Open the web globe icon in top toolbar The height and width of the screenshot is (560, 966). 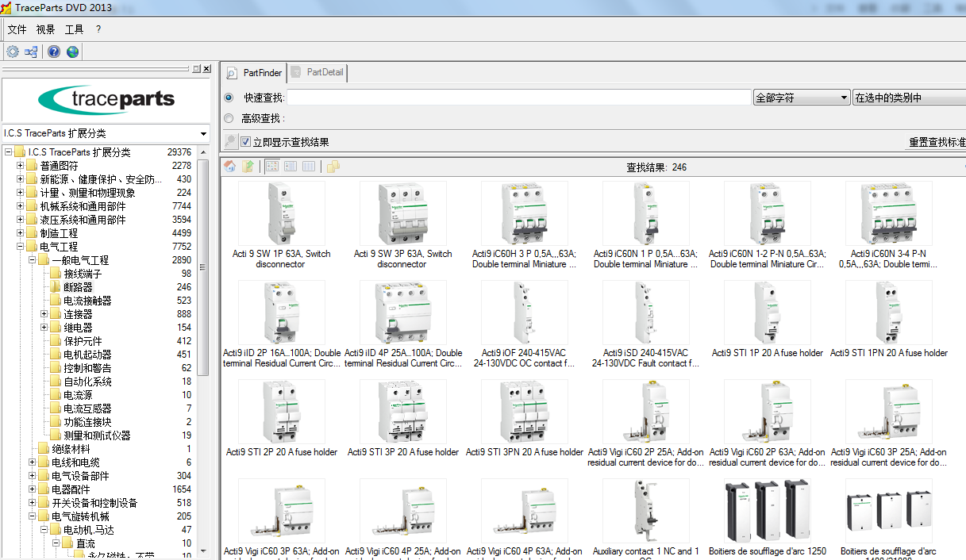(x=72, y=51)
